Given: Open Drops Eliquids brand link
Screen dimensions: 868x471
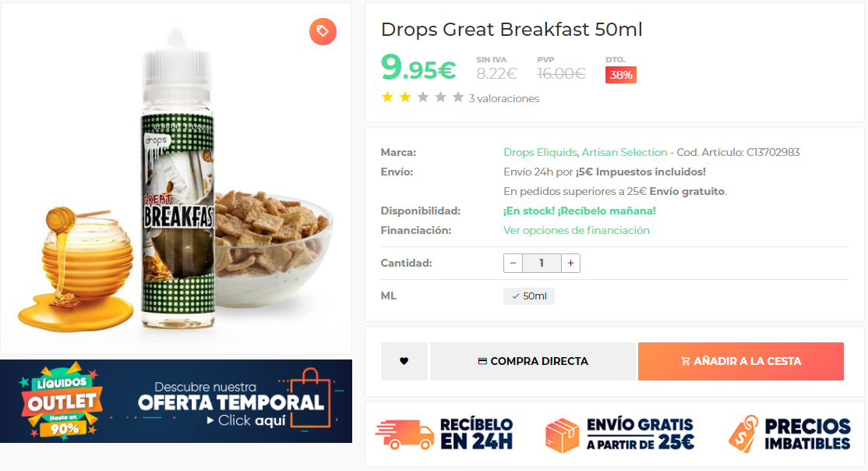Looking at the screenshot, I should tap(540, 152).
